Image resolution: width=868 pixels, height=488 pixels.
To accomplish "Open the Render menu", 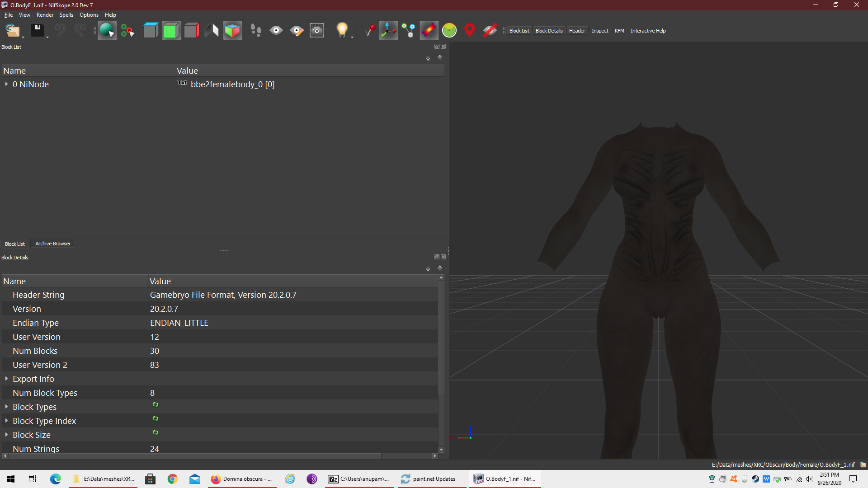I will pyautogui.click(x=45, y=15).
